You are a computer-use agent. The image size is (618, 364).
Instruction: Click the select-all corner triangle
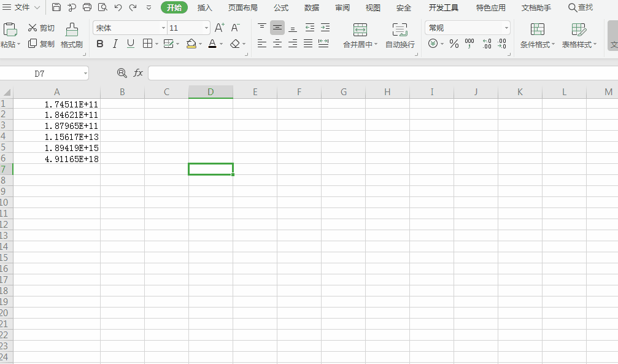point(7,93)
